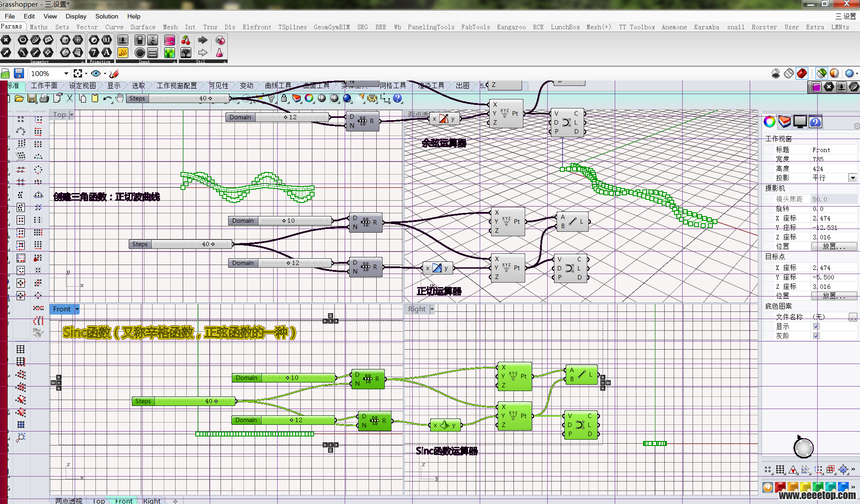Toggle the grid snap icon in bottom toolbar
The height and width of the screenshot is (504, 860).
pos(780,469)
